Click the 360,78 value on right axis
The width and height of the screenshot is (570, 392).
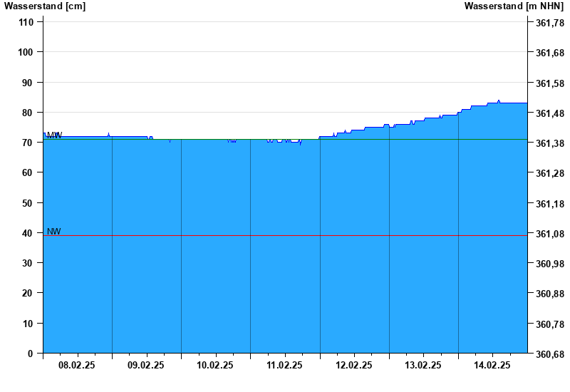550,324
